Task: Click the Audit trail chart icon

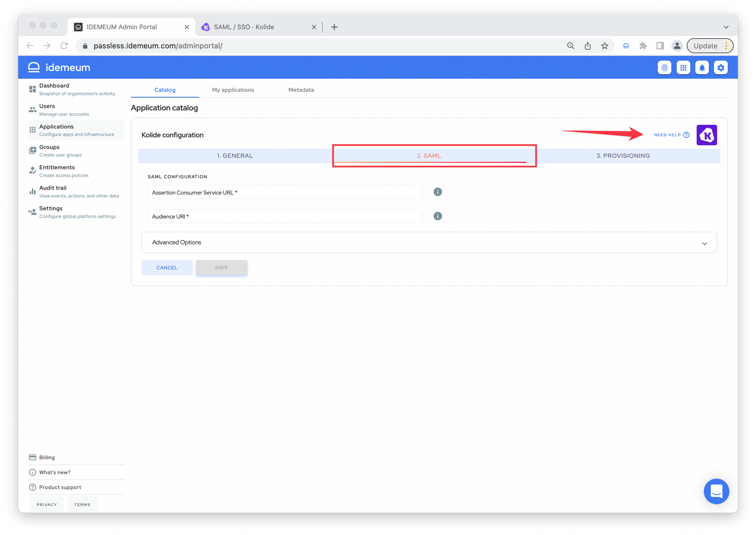Action: point(33,191)
